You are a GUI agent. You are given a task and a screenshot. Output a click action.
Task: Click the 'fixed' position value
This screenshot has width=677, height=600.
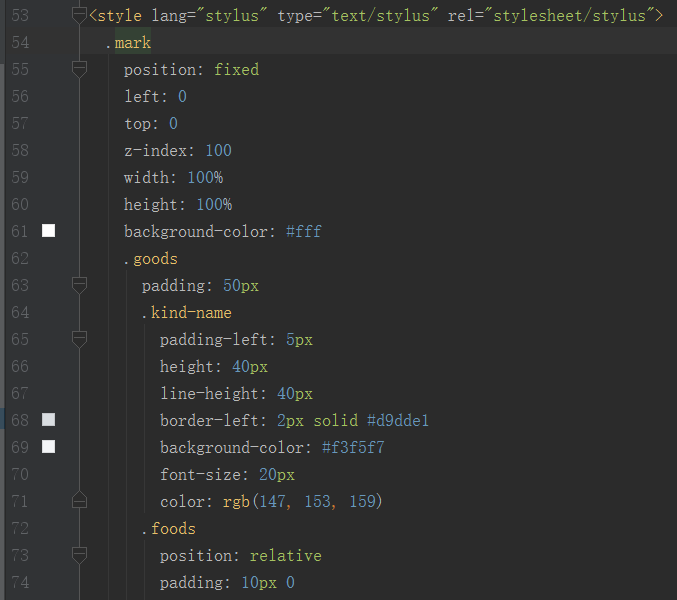(x=237, y=69)
